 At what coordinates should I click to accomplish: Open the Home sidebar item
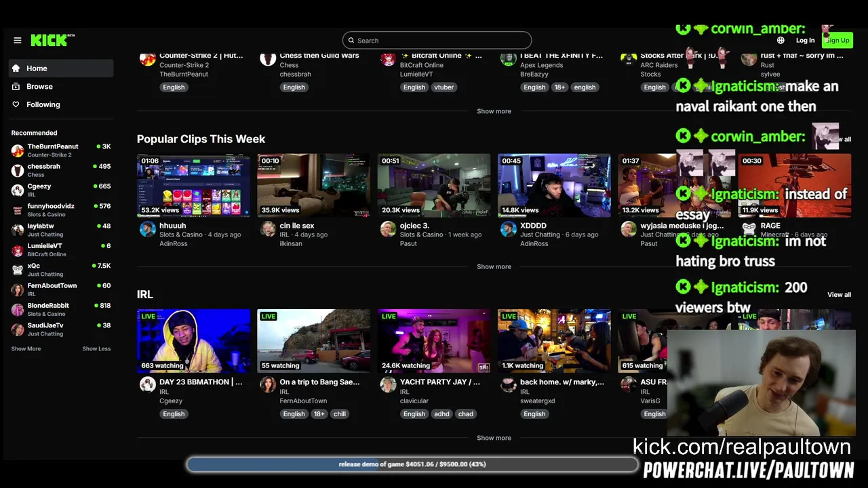point(61,68)
